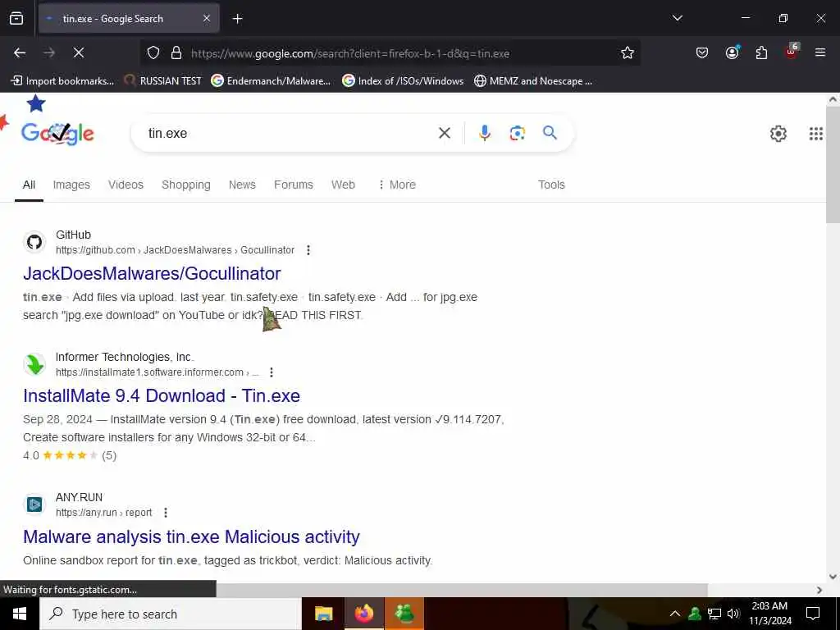Open GitHub result options menu
840x630 pixels.
coord(308,250)
